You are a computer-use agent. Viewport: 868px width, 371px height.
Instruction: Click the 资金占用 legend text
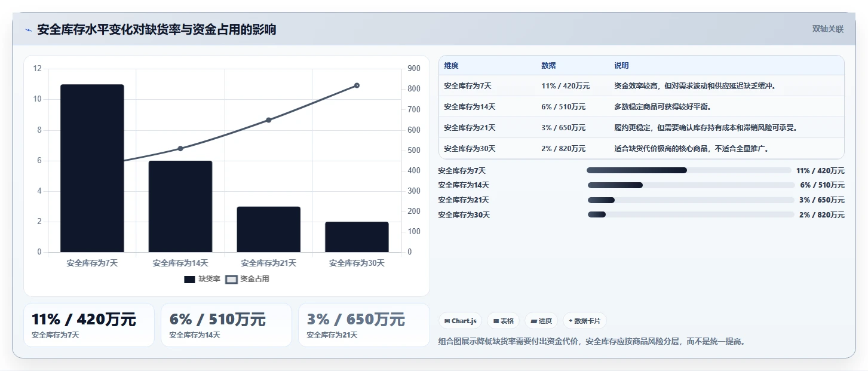pos(255,279)
